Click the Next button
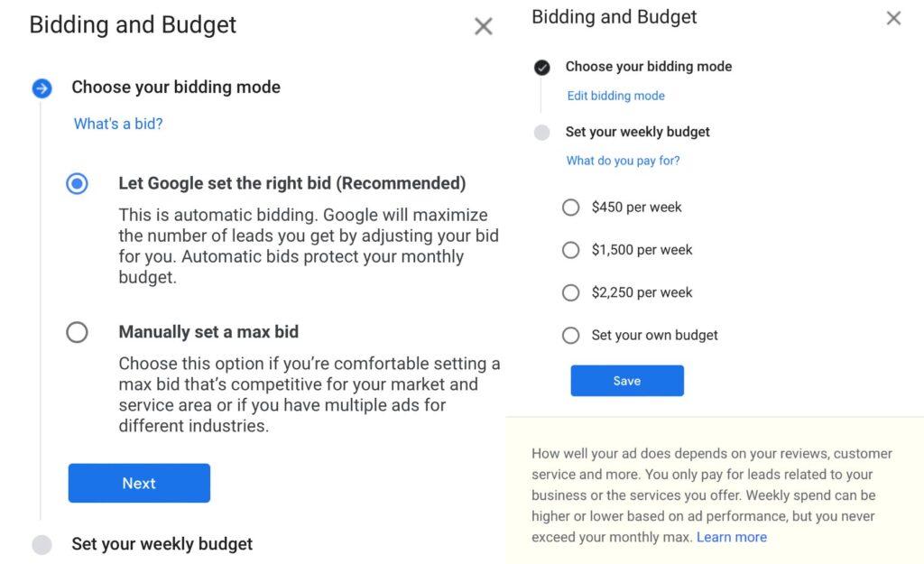The width and height of the screenshot is (924, 564). pos(139,483)
